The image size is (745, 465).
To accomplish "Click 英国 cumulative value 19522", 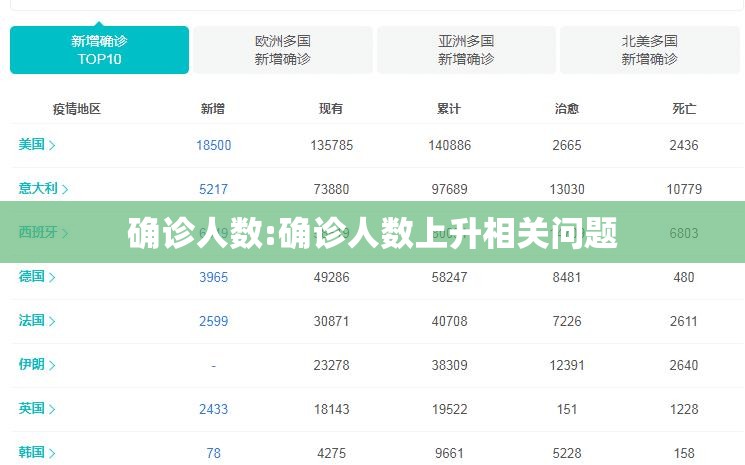I will 449,409.
